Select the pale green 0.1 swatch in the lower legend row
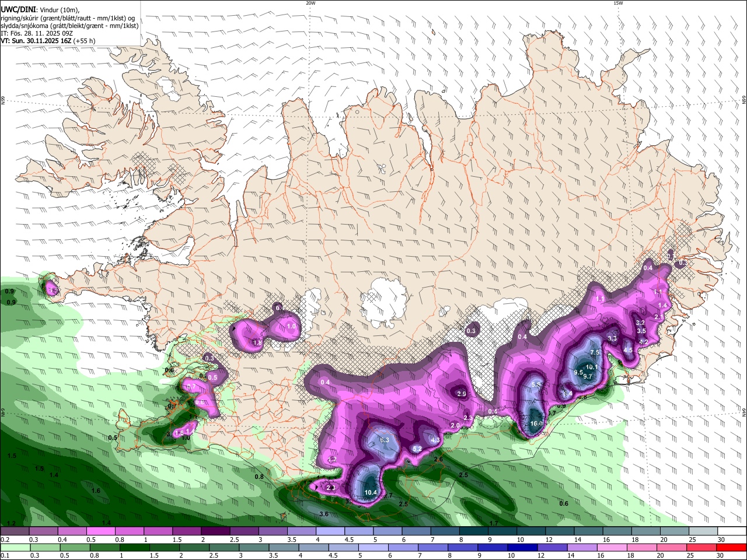This screenshot has width=747, height=560. 15,548
